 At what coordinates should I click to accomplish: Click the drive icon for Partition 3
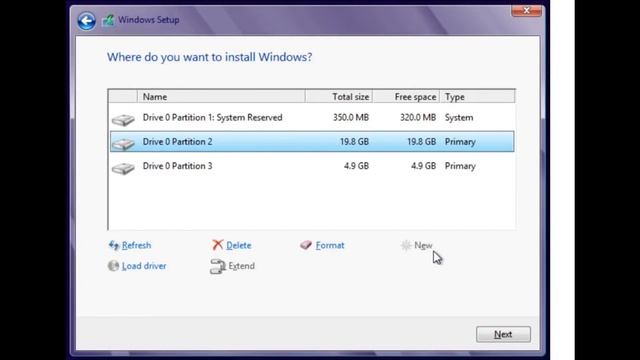pyautogui.click(x=123, y=168)
